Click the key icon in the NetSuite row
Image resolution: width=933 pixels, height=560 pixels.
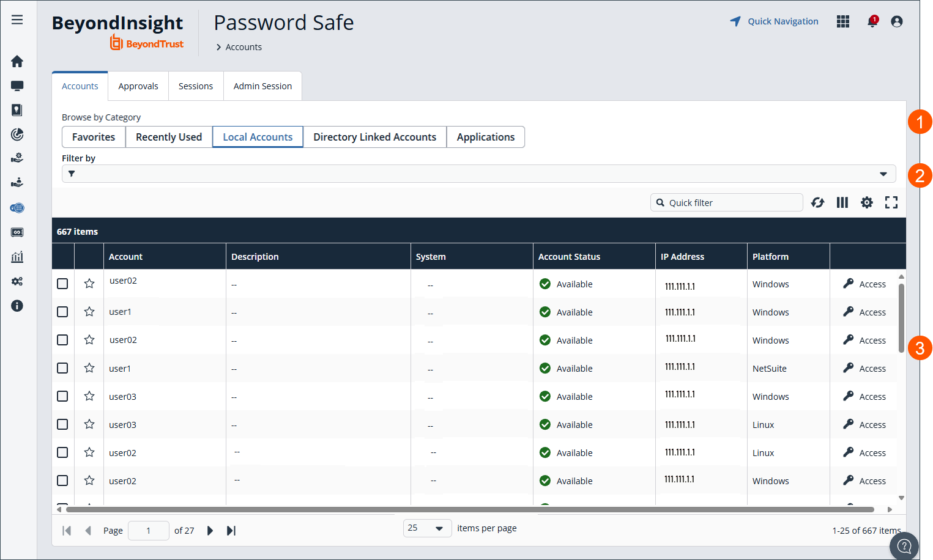(848, 367)
